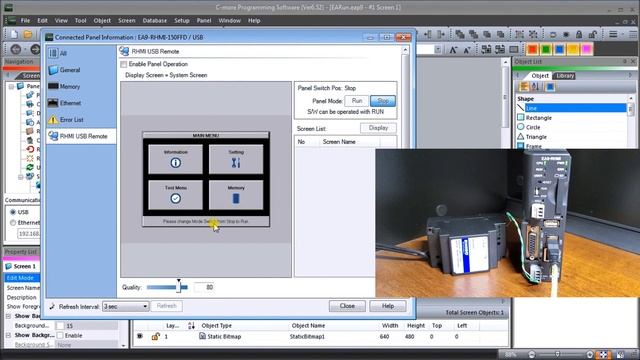This screenshot has width=640, height=360.
Task: Open Panel menu
Action: tap(204, 20)
